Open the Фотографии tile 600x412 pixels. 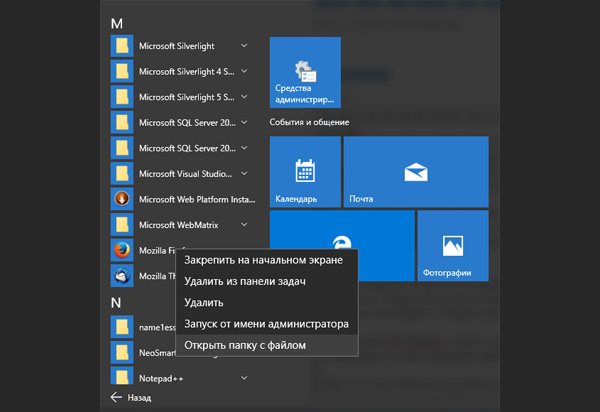tap(452, 245)
